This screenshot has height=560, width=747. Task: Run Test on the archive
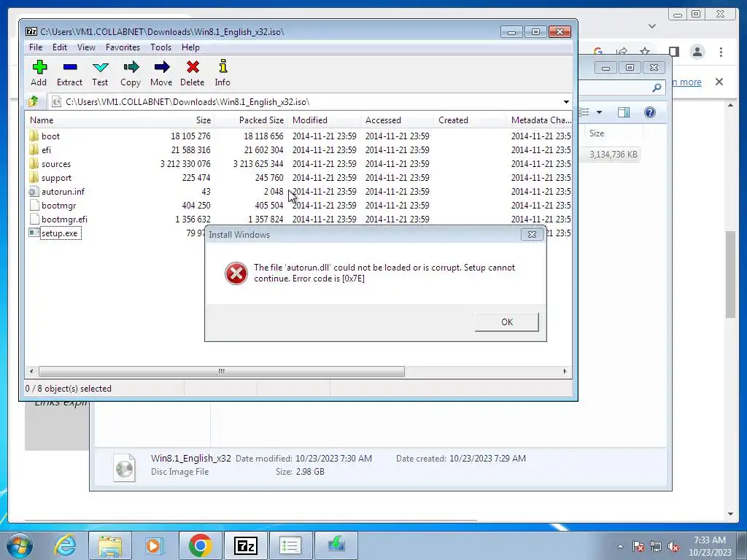coord(101,67)
